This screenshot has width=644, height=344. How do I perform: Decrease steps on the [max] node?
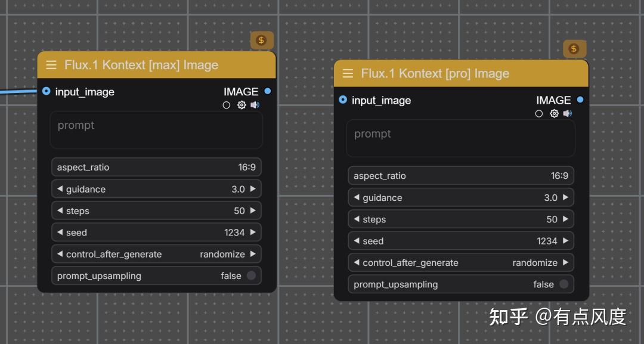point(60,210)
